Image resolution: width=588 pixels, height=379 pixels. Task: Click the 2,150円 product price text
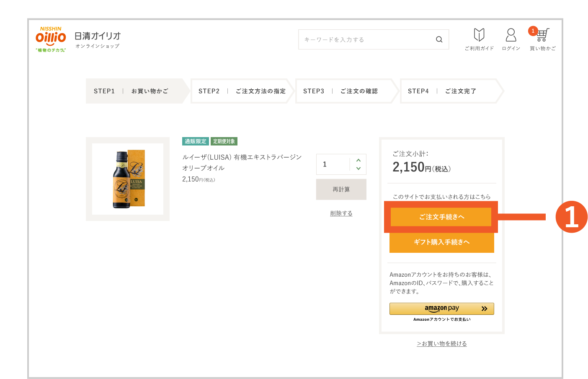click(199, 179)
